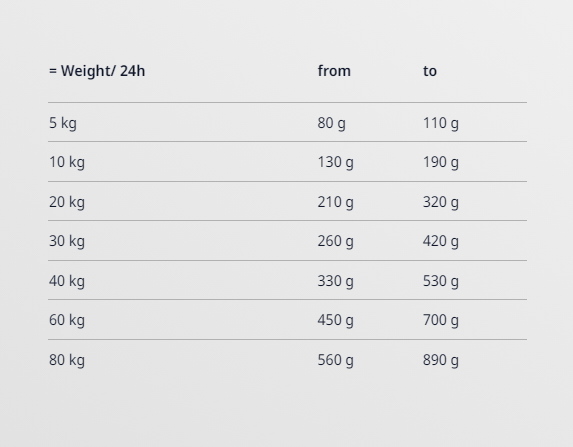Click the '560 g' from value
The height and width of the screenshot is (447, 573).
tap(335, 360)
